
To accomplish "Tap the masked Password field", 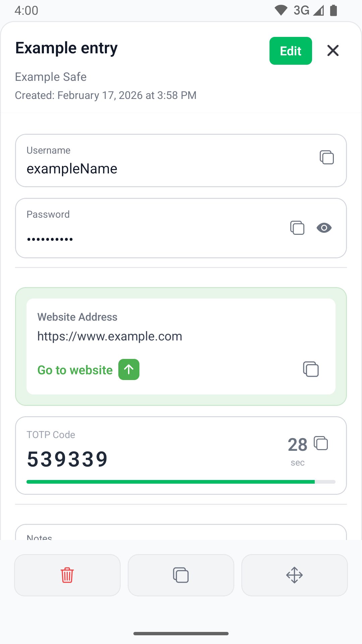I will tap(181, 228).
